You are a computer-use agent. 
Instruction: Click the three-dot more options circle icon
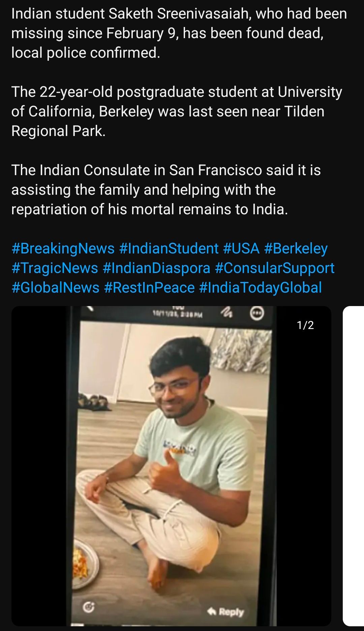pyautogui.click(x=257, y=313)
